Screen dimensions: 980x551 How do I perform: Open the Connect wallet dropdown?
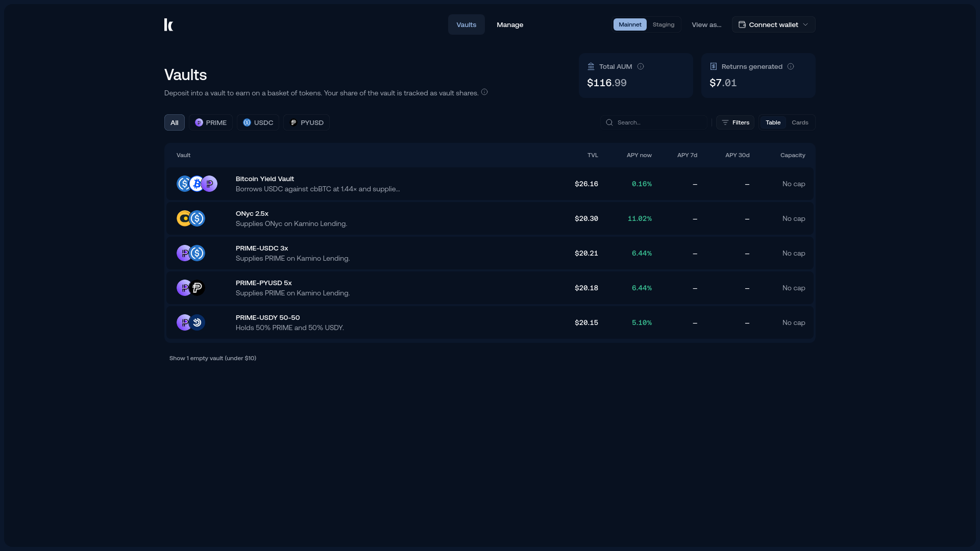click(x=773, y=24)
